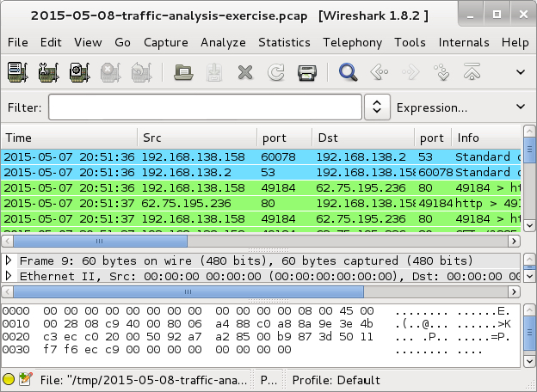The image size is (537, 392).
Task: Click packet details scroll right arrow
Action: coord(514,291)
